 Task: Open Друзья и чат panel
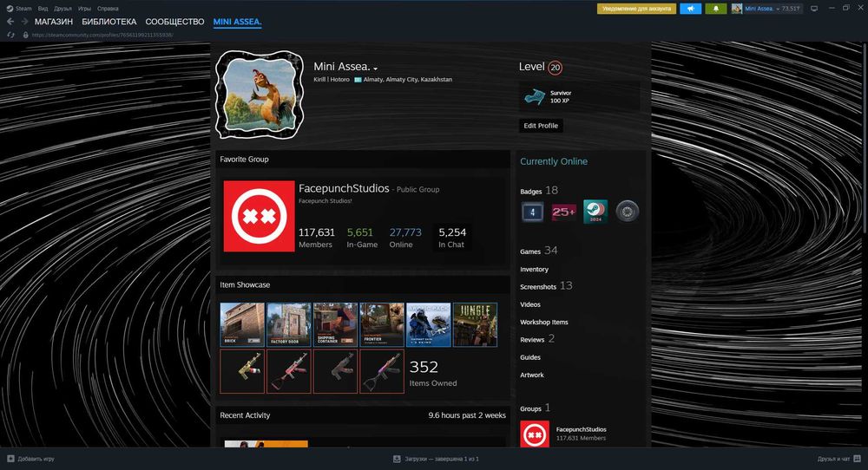838,459
